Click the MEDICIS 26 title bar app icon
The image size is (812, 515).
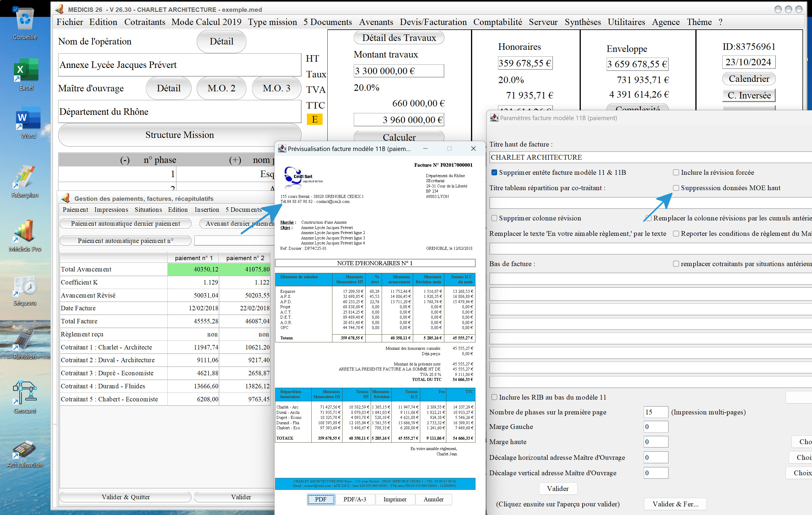(x=59, y=9)
